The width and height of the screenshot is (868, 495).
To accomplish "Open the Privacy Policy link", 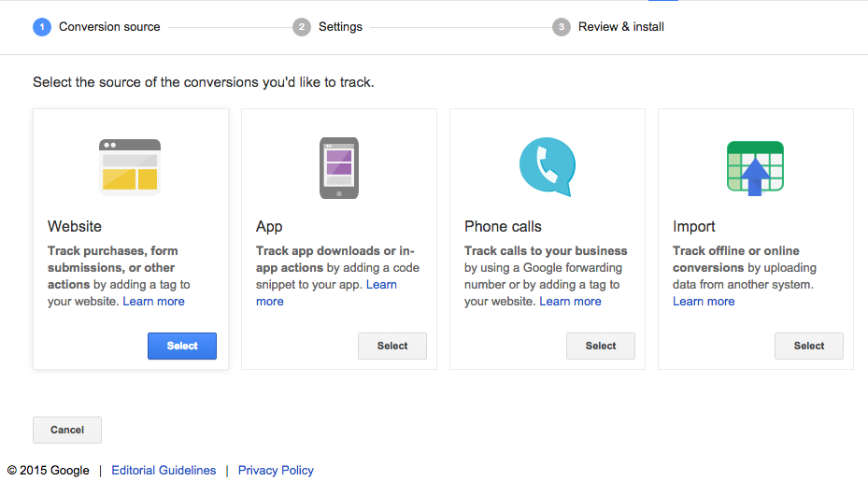I will coord(276,470).
